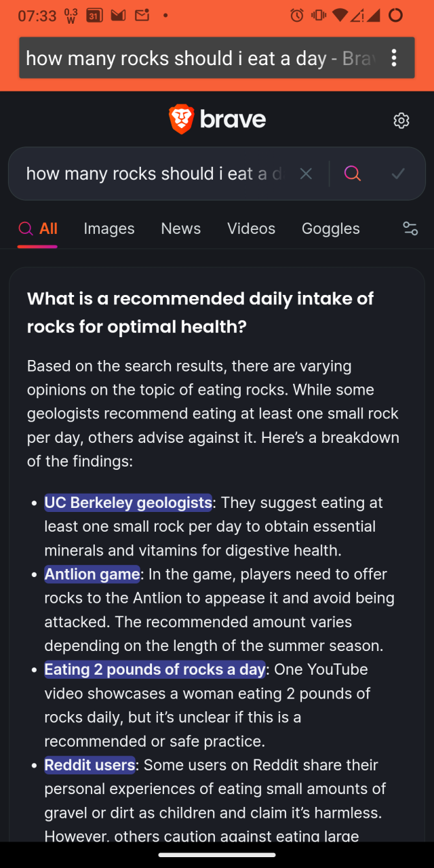Submit the query with the magnifier icon
Image resolution: width=434 pixels, height=868 pixels.
pyautogui.click(x=352, y=174)
